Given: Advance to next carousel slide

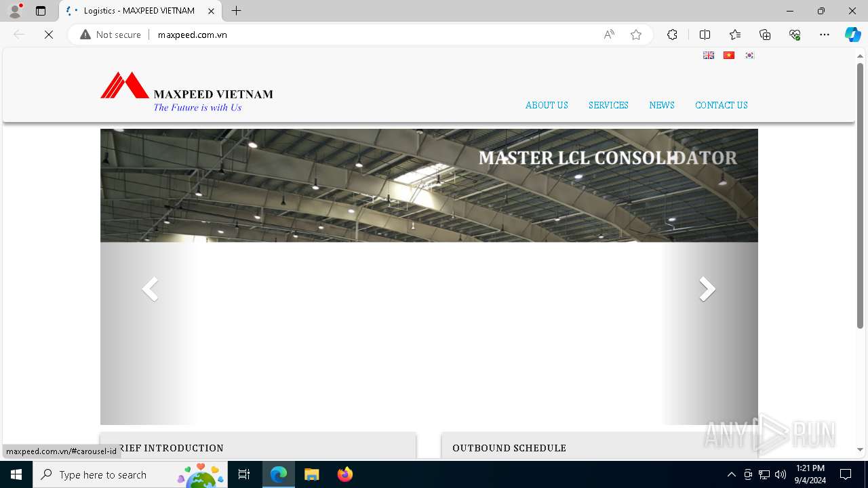Looking at the screenshot, I should tap(707, 289).
